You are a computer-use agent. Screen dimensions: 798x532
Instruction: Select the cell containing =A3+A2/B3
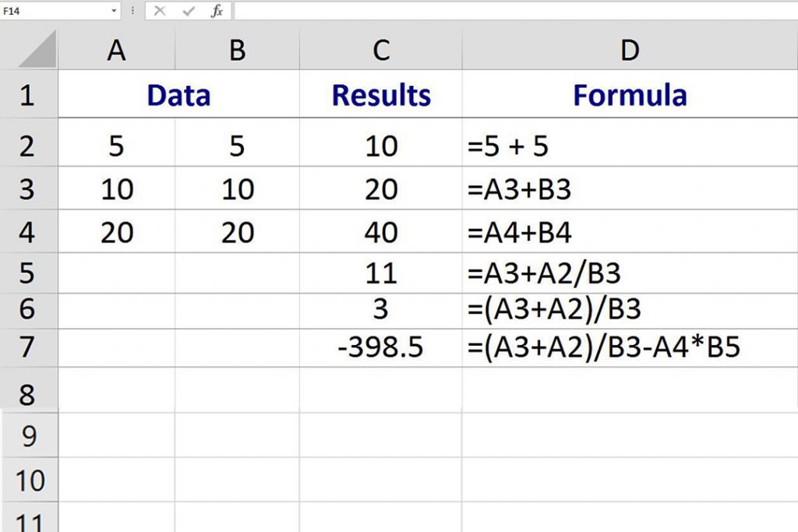click(x=630, y=273)
